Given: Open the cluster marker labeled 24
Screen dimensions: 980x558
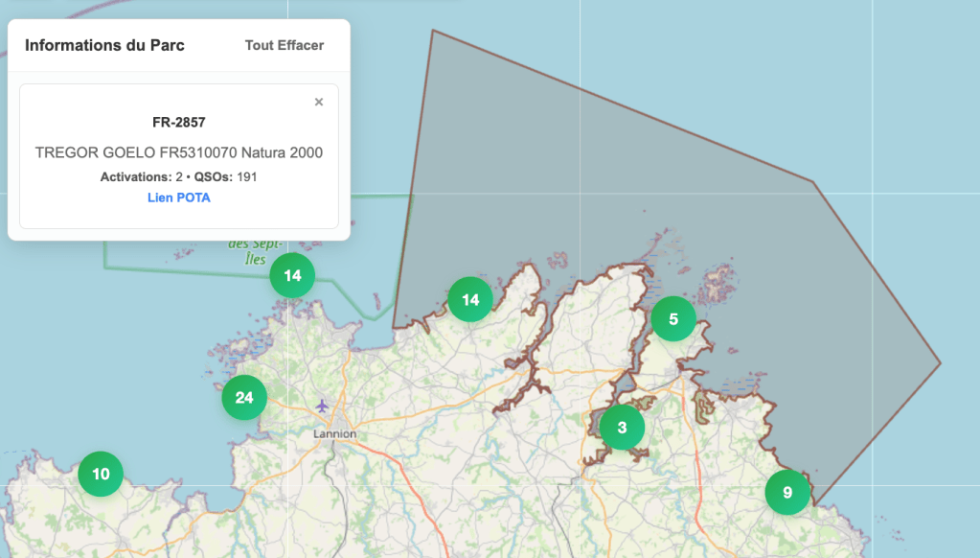Looking at the screenshot, I should [x=244, y=397].
